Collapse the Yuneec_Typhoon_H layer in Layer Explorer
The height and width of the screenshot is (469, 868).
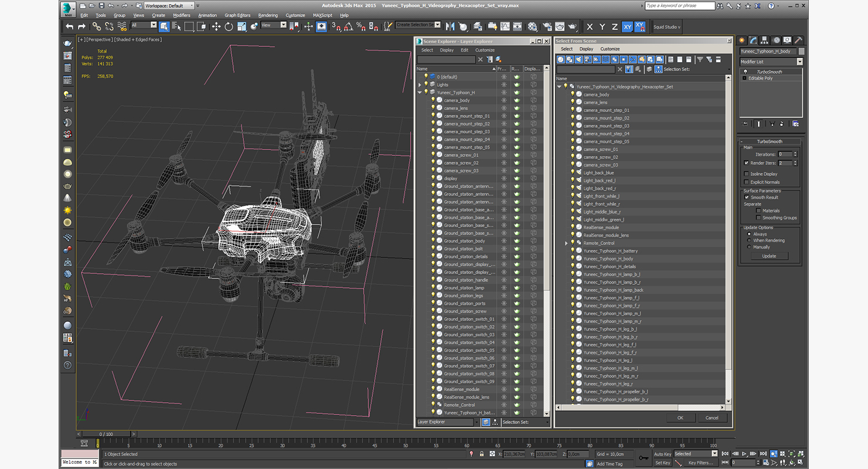click(420, 93)
